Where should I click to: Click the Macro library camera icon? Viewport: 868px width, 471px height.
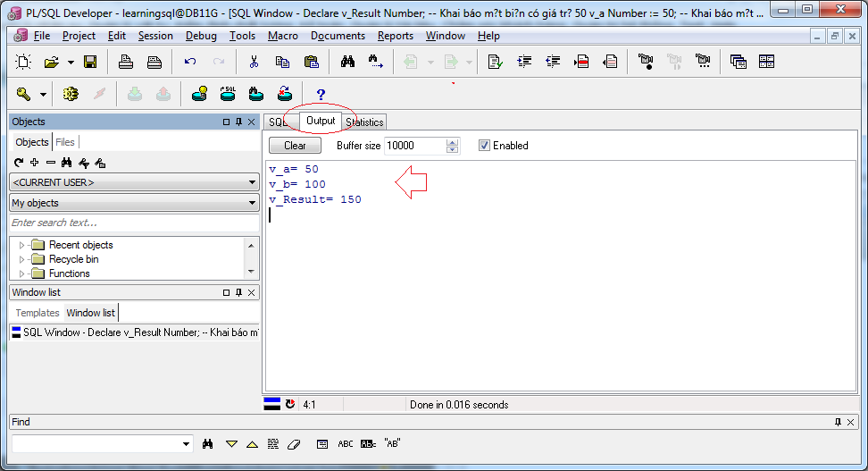point(703,62)
